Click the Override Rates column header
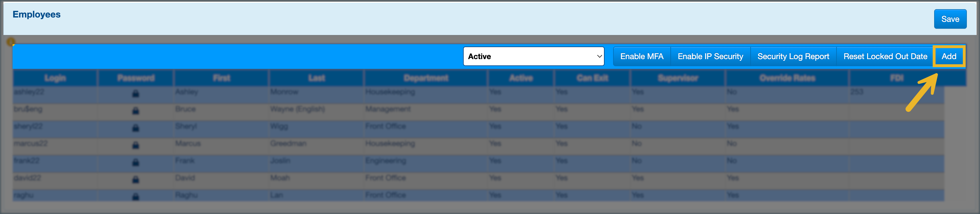Screen dimensions: 980x214 pos(787,78)
